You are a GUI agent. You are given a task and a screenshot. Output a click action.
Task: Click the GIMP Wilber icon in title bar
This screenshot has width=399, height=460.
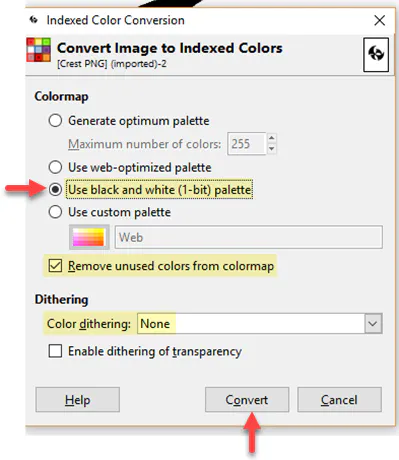(x=34, y=20)
